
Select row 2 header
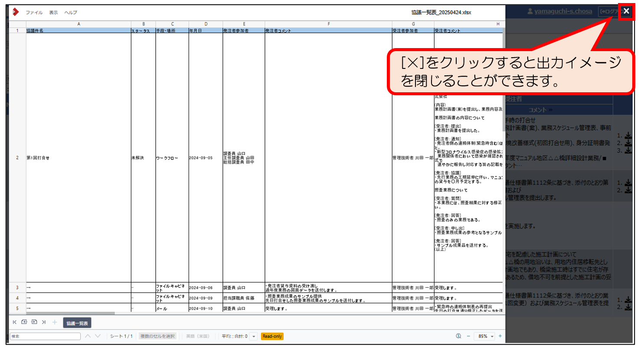[x=17, y=158]
